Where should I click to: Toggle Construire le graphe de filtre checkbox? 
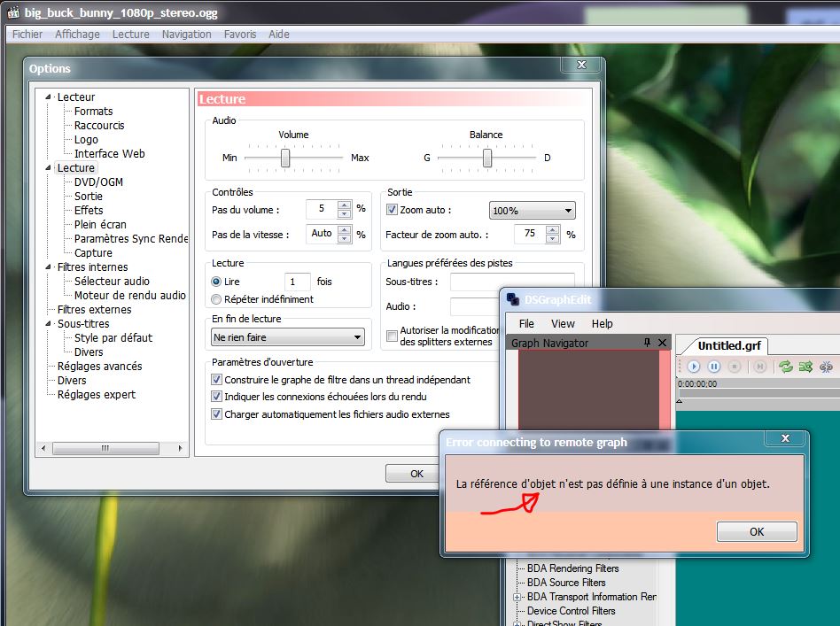click(216, 380)
